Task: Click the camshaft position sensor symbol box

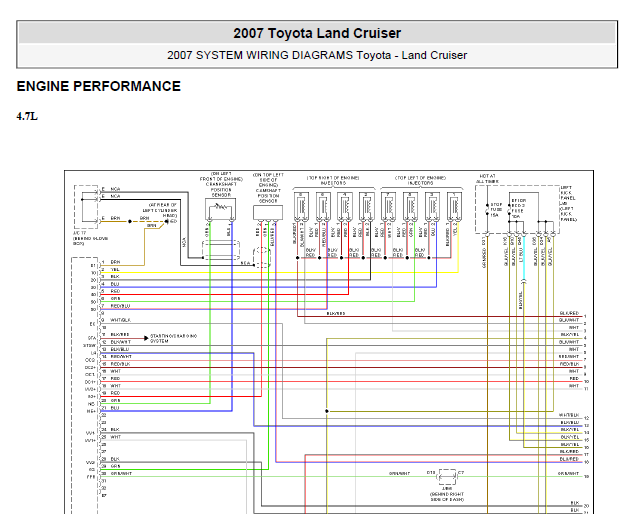Action: pos(268,213)
